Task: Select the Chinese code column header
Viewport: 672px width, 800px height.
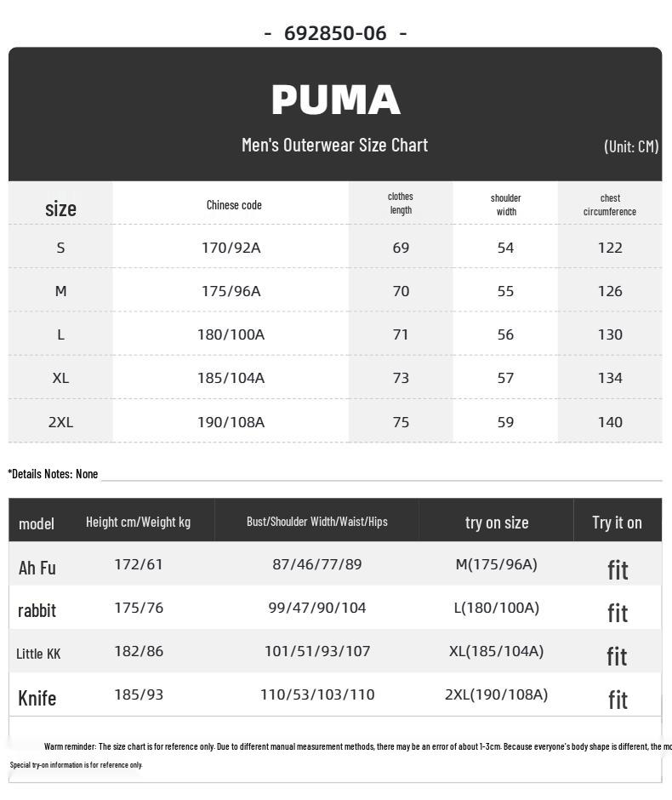Action: click(234, 205)
